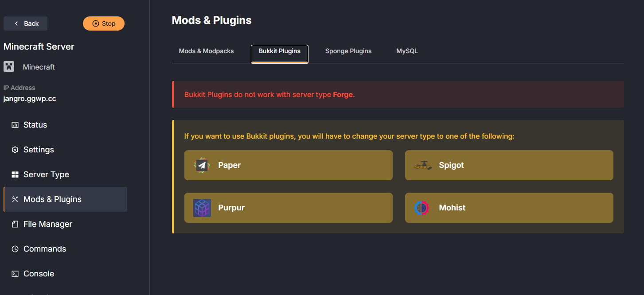Select the Paper airplane logo icon

pos(202,165)
